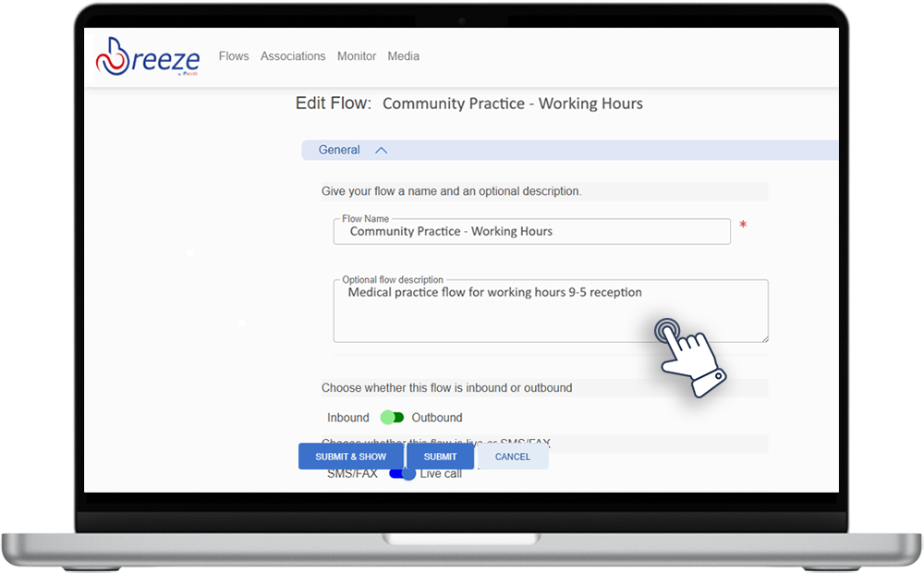Open the Monitor section
The width and height of the screenshot is (924, 573).
357,56
